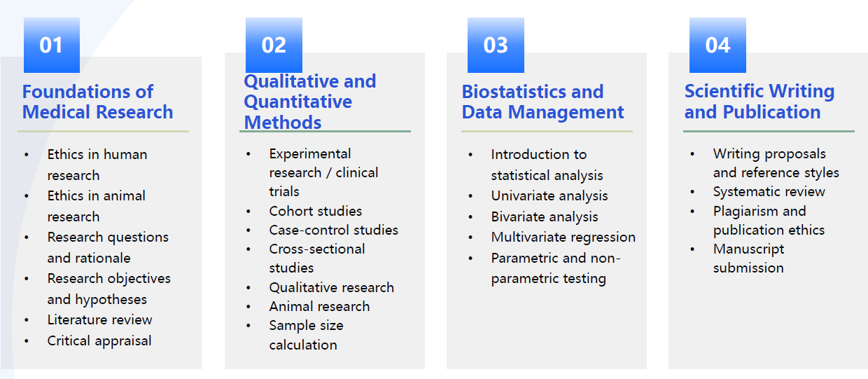Click the Qualitative and Quantitative Methods heading

(309, 102)
